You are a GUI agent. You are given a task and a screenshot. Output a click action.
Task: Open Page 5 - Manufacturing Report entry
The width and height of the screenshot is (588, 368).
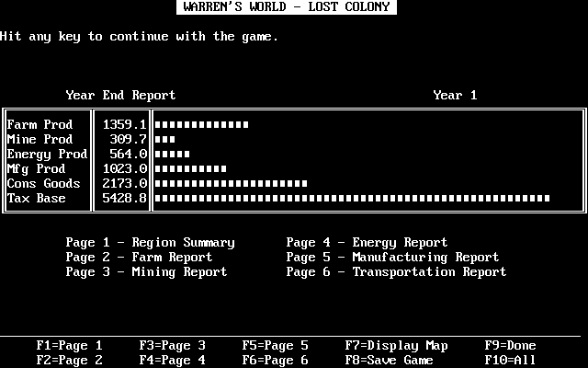coord(392,258)
